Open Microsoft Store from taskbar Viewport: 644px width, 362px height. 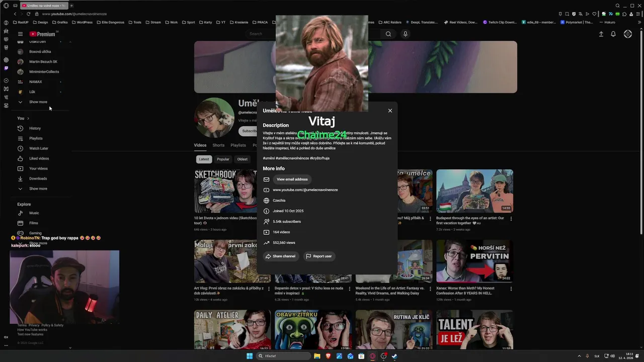(361, 356)
